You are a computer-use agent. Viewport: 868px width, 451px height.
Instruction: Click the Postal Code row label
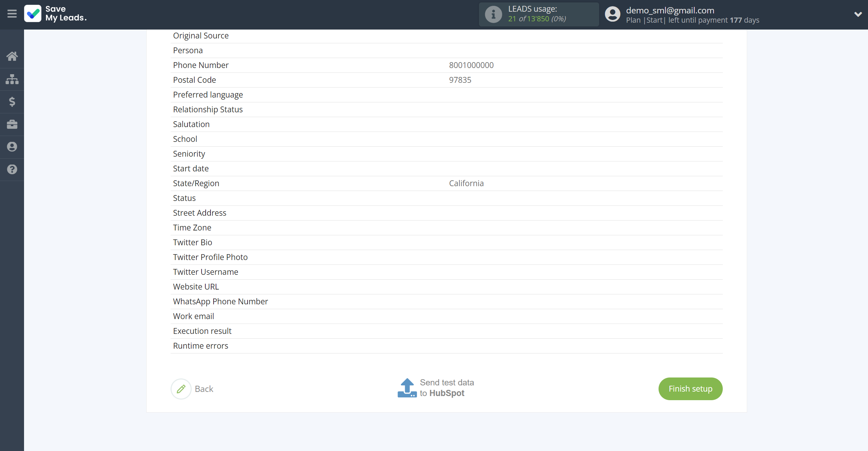[194, 80]
